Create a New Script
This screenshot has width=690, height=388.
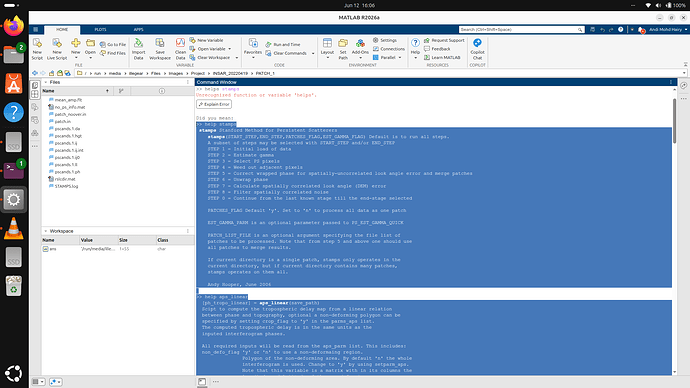tap(37, 49)
